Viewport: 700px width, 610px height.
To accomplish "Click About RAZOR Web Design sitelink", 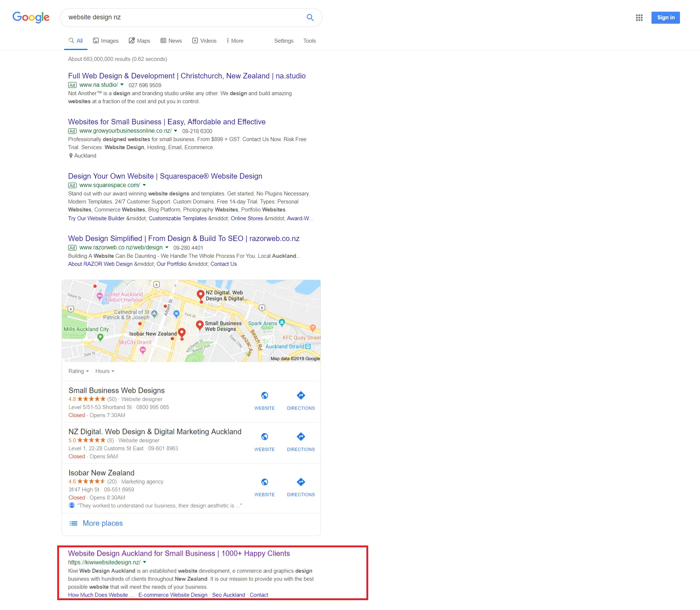I will pyautogui.click(x=100, y=264).
